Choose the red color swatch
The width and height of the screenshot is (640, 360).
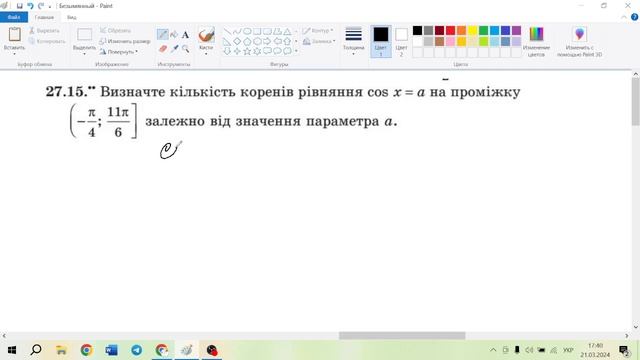pyautogui.click(x=450, y=31)
